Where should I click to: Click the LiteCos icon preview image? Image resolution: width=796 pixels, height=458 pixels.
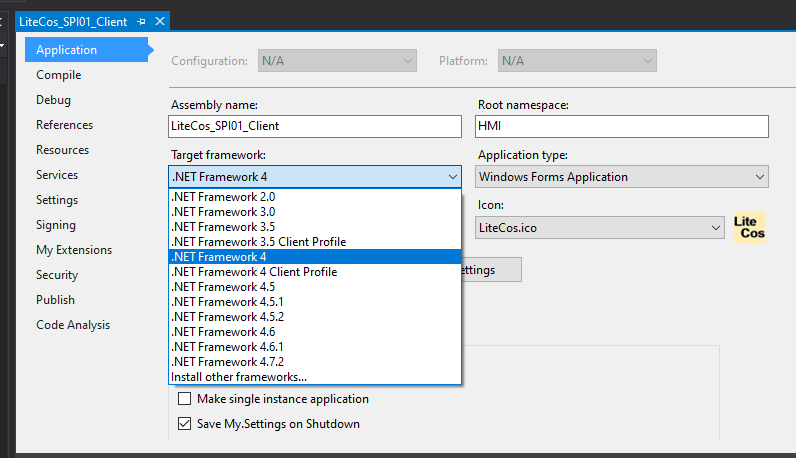749,227
